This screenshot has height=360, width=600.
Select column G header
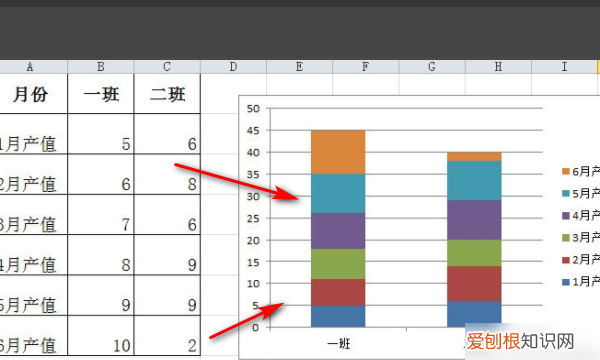tap(432, 67)
